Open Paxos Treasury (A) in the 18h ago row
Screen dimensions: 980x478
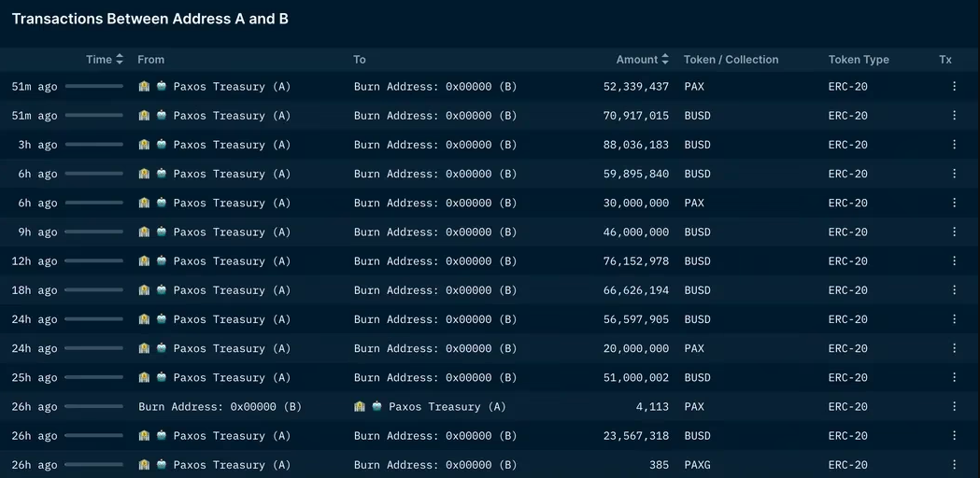click(x=232, y=290)
